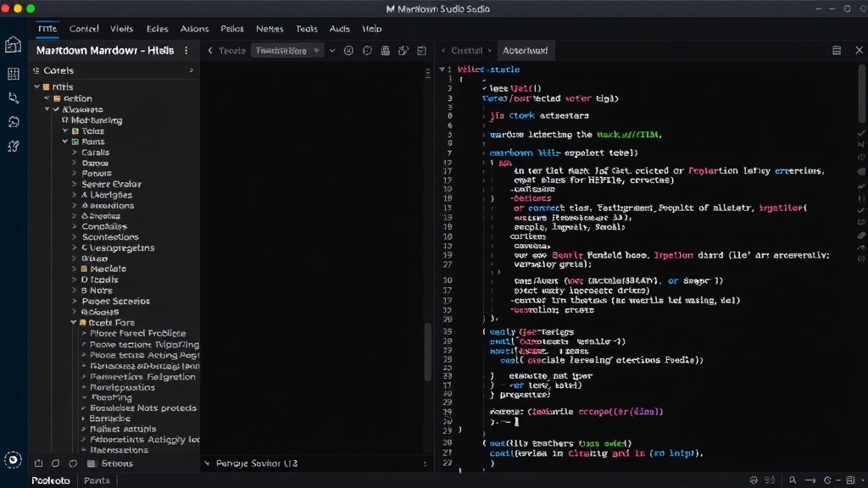The width and height of the screenshot is (868, 488).
Task: Click the rounded square icon left of Stiions
Action: click(55, 463)
